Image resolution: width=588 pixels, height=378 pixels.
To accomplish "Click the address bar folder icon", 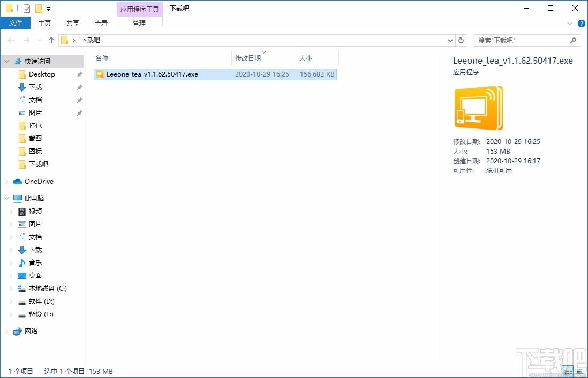I will coord(64,40).
